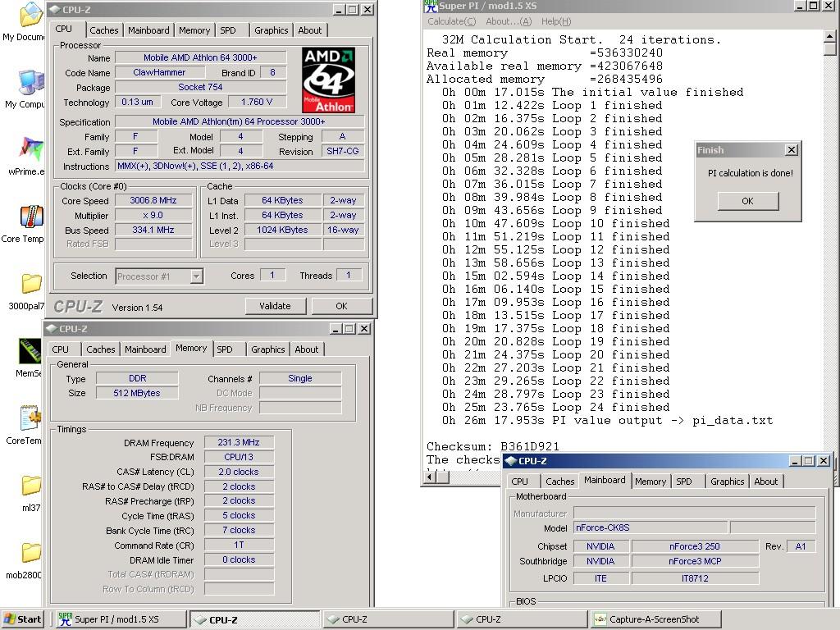Click the Chipset nForce3 250 value
840x630 pixels.
[695, 546]
